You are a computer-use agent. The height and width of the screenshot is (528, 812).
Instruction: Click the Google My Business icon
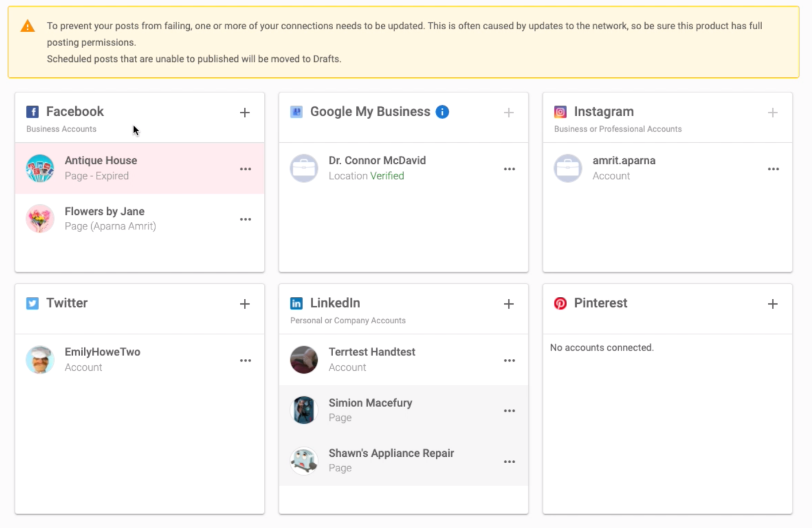click(x=296, y=112)
